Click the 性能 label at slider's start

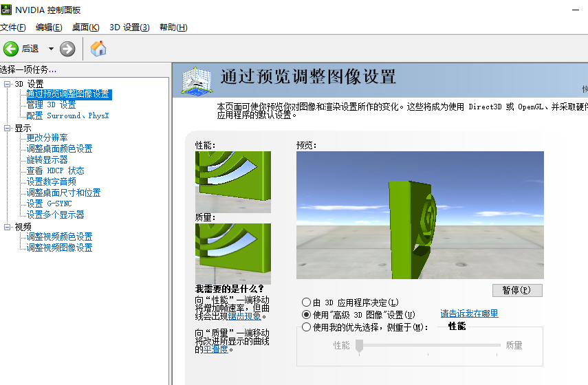coord(341,345)
